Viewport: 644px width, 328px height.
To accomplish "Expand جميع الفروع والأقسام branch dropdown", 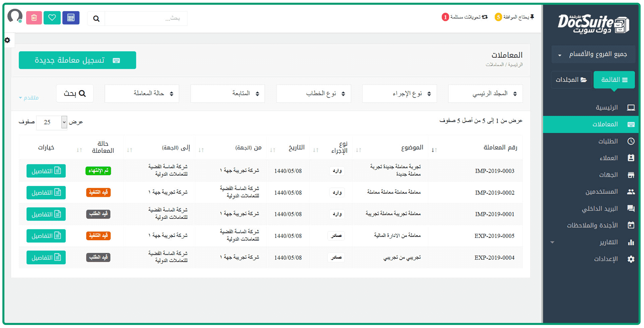I will point(593,54).
